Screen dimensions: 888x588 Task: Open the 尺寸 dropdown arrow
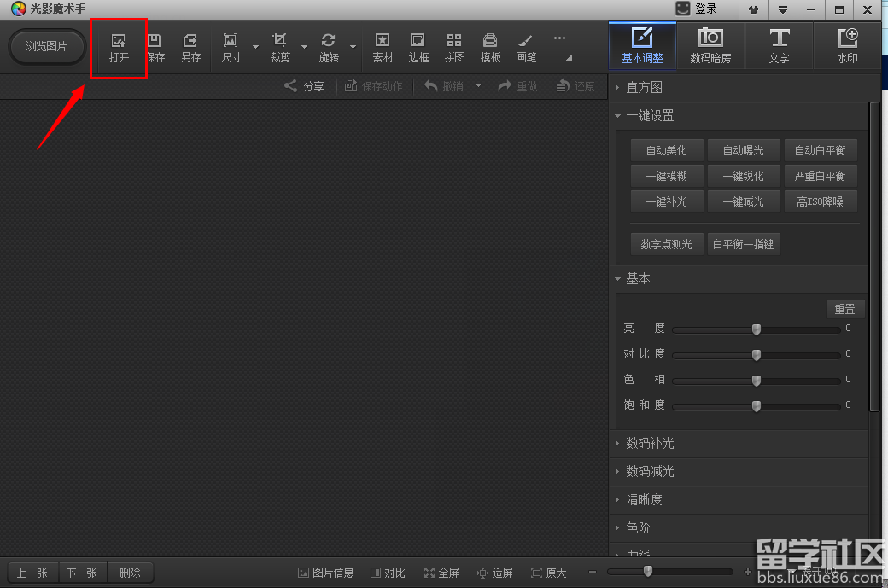click(254, 49)
